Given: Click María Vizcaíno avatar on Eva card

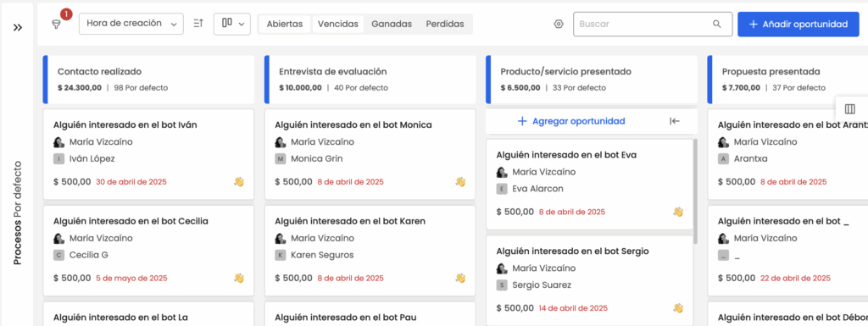Looking at the screenshot, I should pyautogui.click(x=502, y=172).
